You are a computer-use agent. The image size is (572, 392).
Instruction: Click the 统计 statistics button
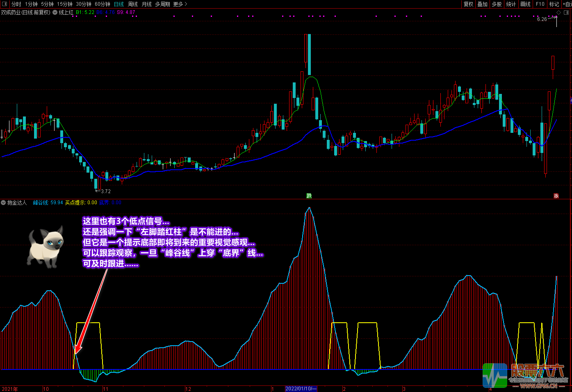511,4
